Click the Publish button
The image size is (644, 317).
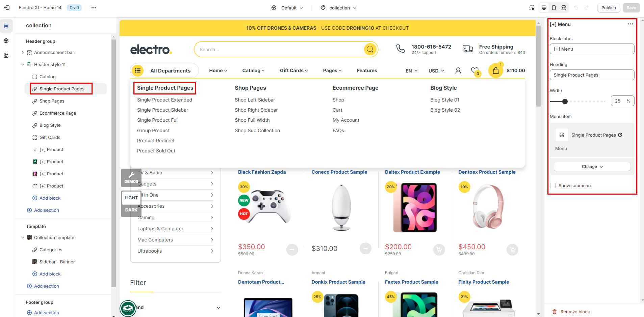click(x=609, y=8)
